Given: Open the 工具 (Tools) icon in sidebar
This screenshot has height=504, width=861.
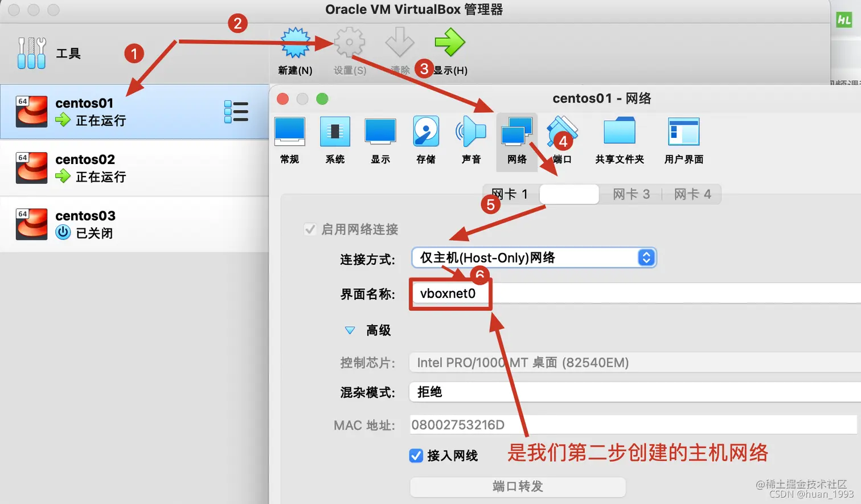Looking at the screenshot, I should pyautogui.click(x=31, y=53).
